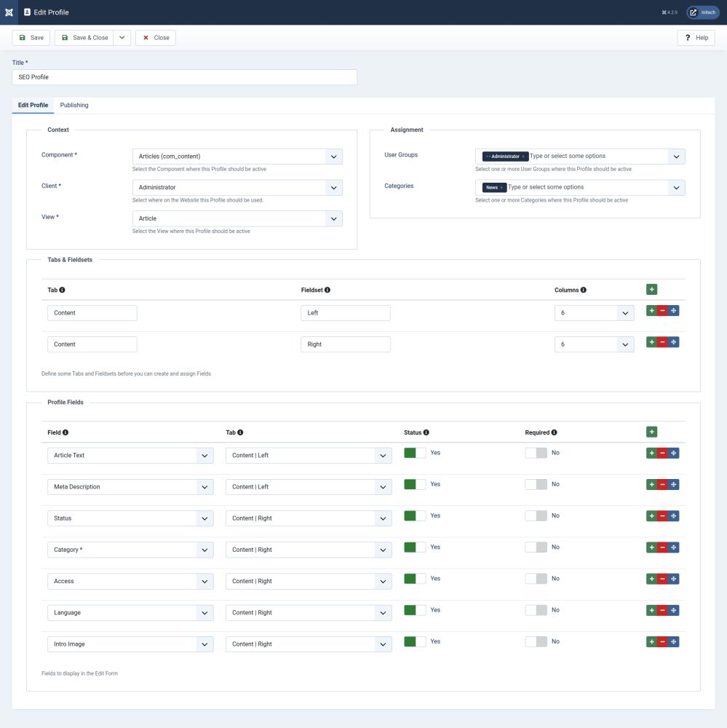This screenshot has height=728, width=727.
Task: Open the Help button
Action: coord(696,38)
